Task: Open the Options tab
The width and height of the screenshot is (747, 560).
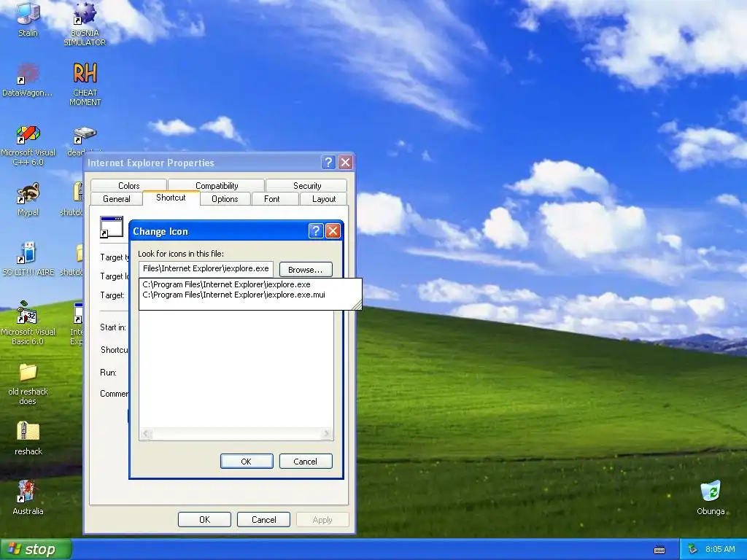Action: click(x=225, y=199)
